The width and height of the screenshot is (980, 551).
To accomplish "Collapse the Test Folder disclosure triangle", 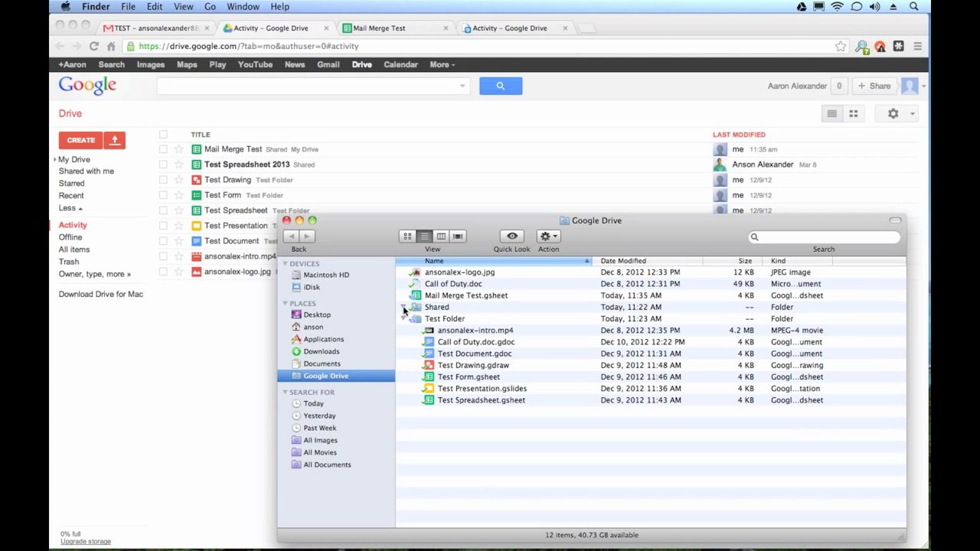I will click(x=404, y=318).
